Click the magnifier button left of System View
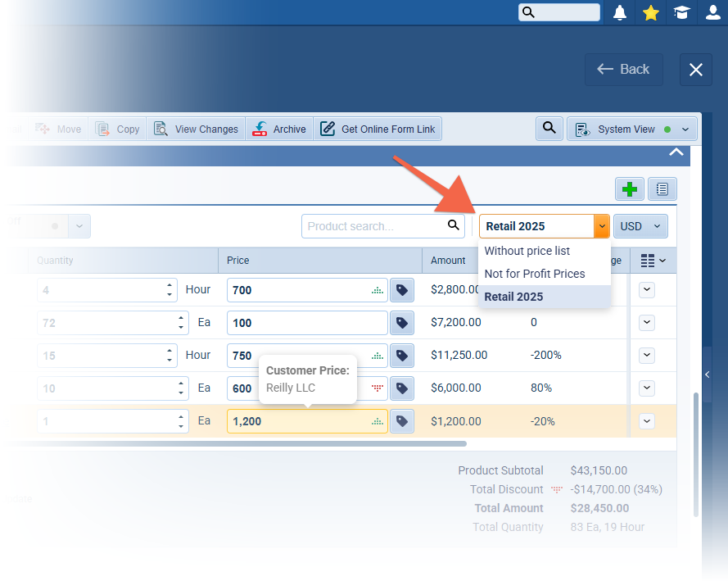 [x=549, y=129]
